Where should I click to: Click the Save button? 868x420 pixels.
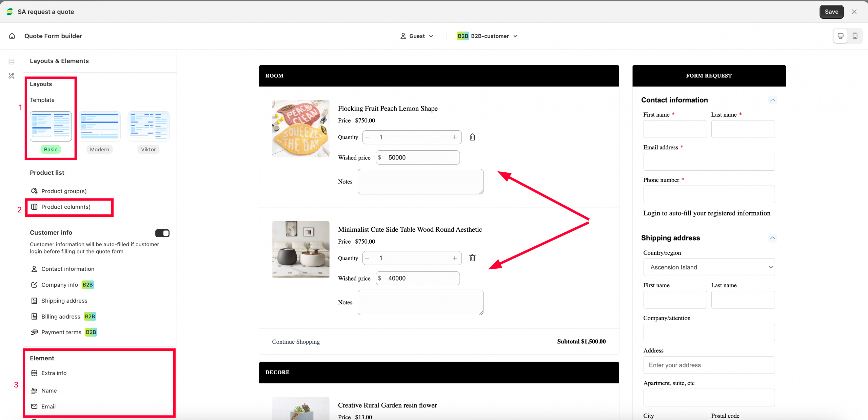831,12
